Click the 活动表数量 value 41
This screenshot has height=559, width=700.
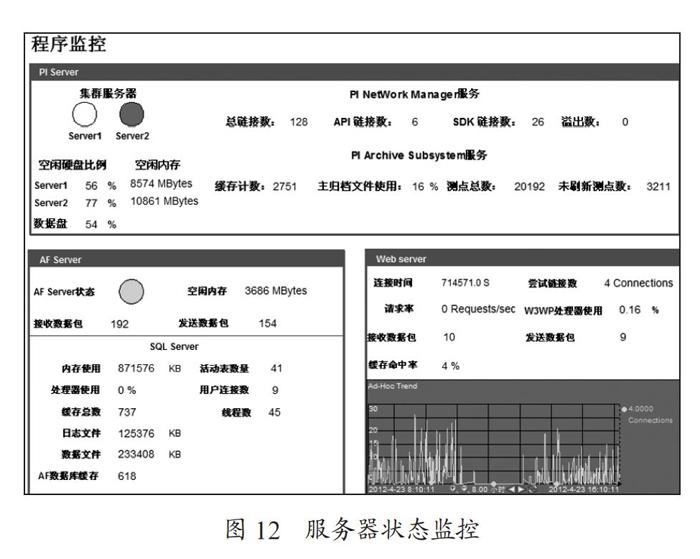pyautogui.click(x=276, y=368)
